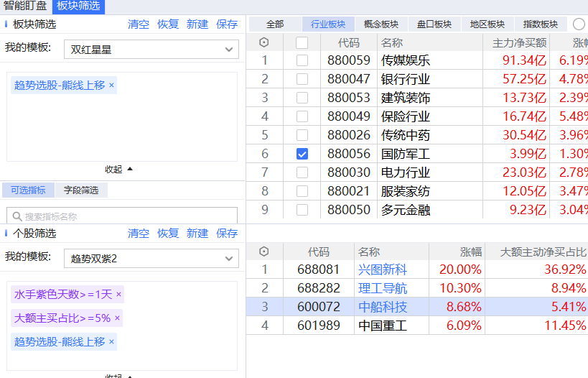This screenshot has height=378, width=588.
Task: Open the 双红星星 template dropdown
Action: 151,50
